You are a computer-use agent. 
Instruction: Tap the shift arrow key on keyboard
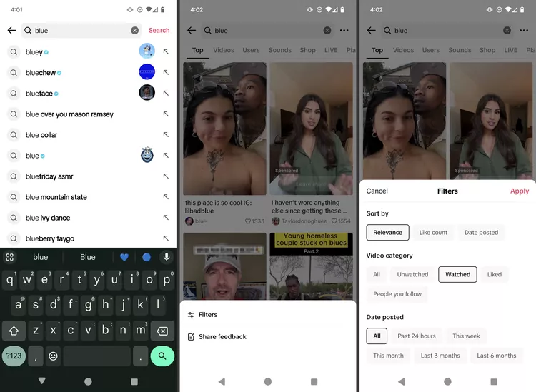pos(14,331)
